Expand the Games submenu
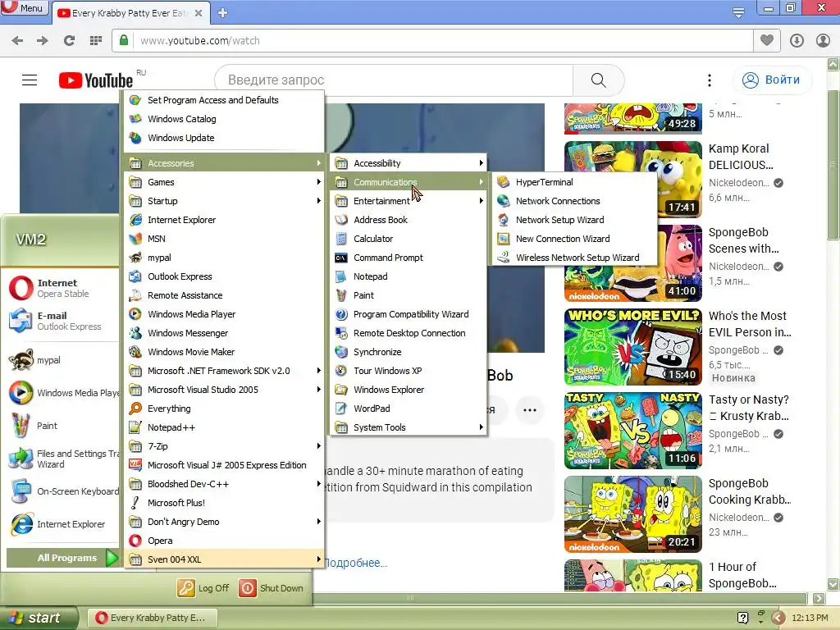Image resolution: width=840 pixels, height=630 pixels. [224, 182]
